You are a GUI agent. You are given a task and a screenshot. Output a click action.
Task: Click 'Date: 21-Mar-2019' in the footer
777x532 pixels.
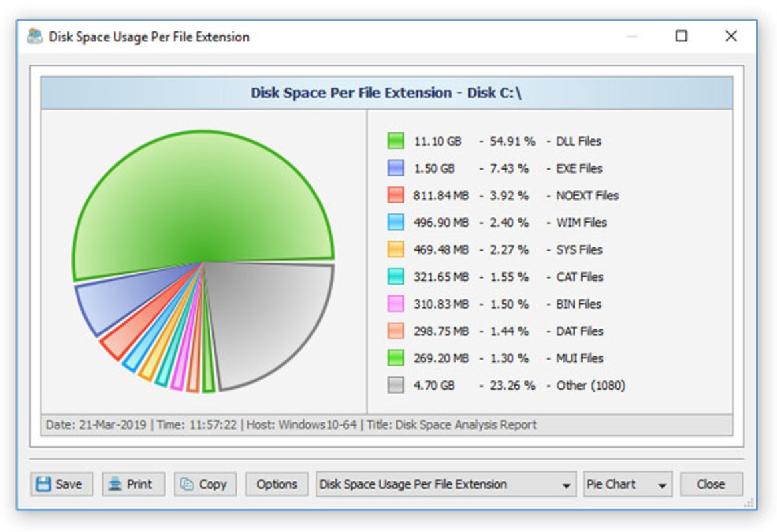[96, 424]
